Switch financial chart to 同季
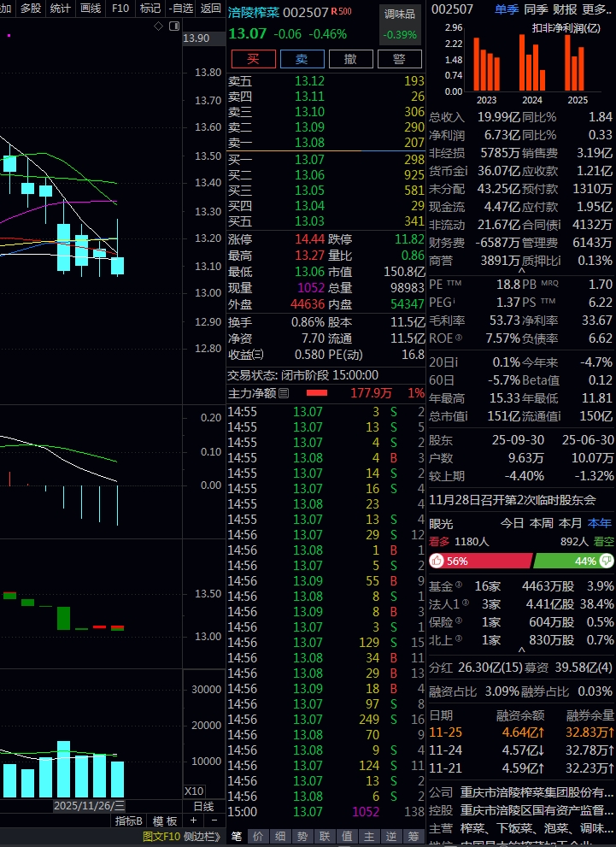 point(536,9)
